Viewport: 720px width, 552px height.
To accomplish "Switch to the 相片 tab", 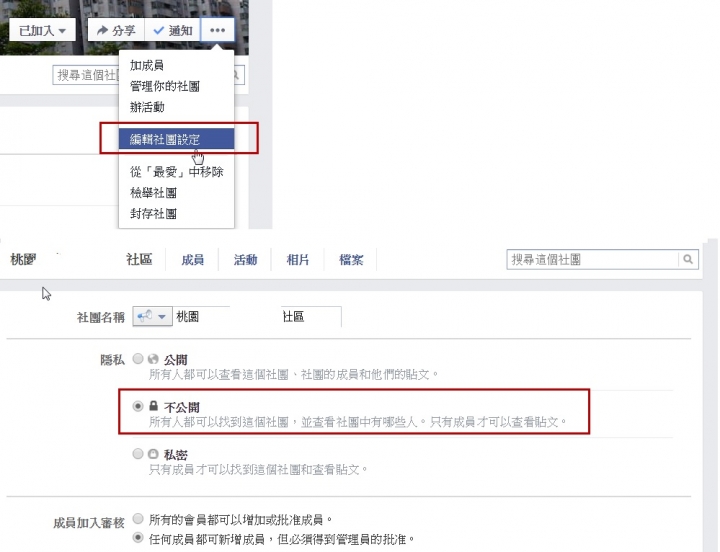I will point(298,260).
